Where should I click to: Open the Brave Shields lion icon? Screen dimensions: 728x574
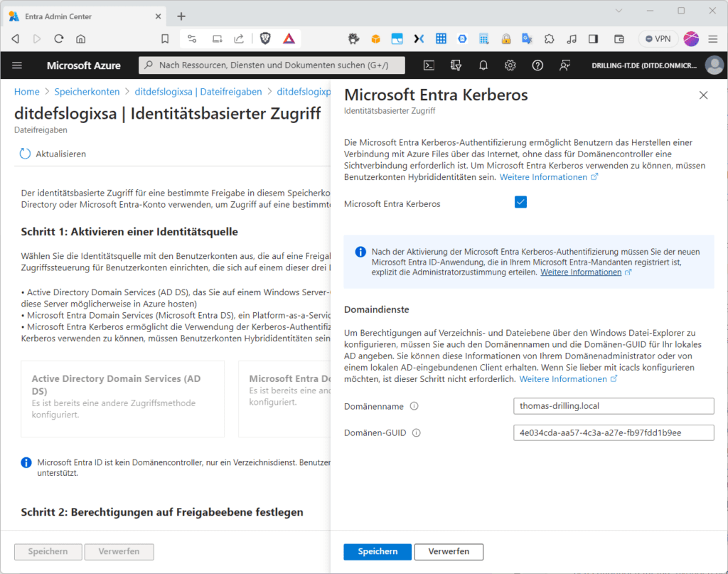pos(265,38)
